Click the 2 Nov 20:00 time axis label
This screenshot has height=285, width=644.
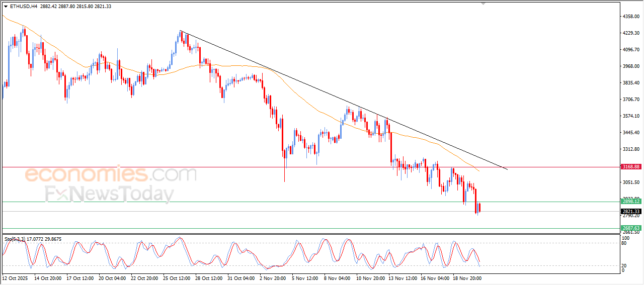pyautogui.click(x=273, y=277)
